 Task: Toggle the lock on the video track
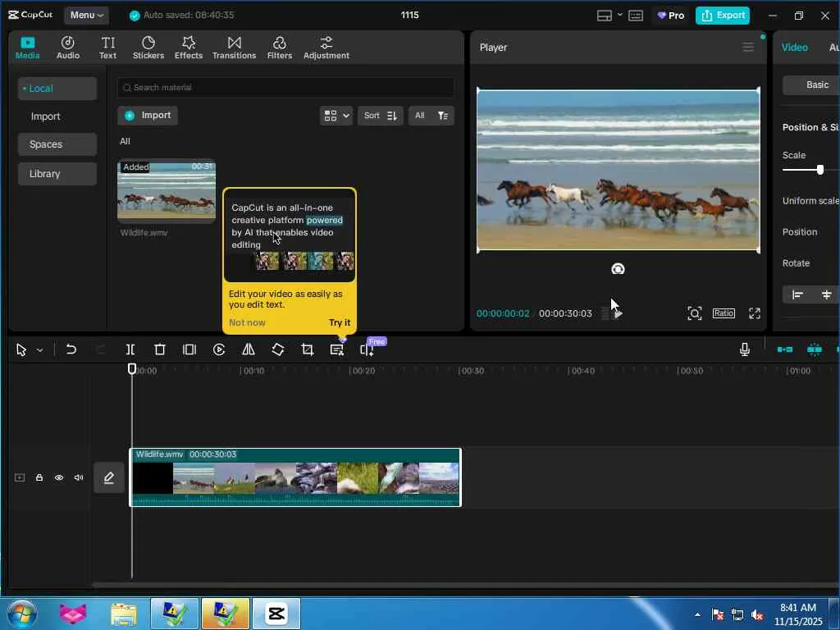pos(39,477)
